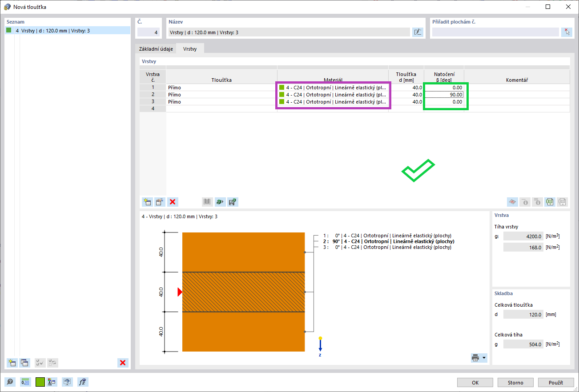Click the first info icon in Vrstvy toolbar
Screen dimensions: 579x392
(x=525, y=202)
